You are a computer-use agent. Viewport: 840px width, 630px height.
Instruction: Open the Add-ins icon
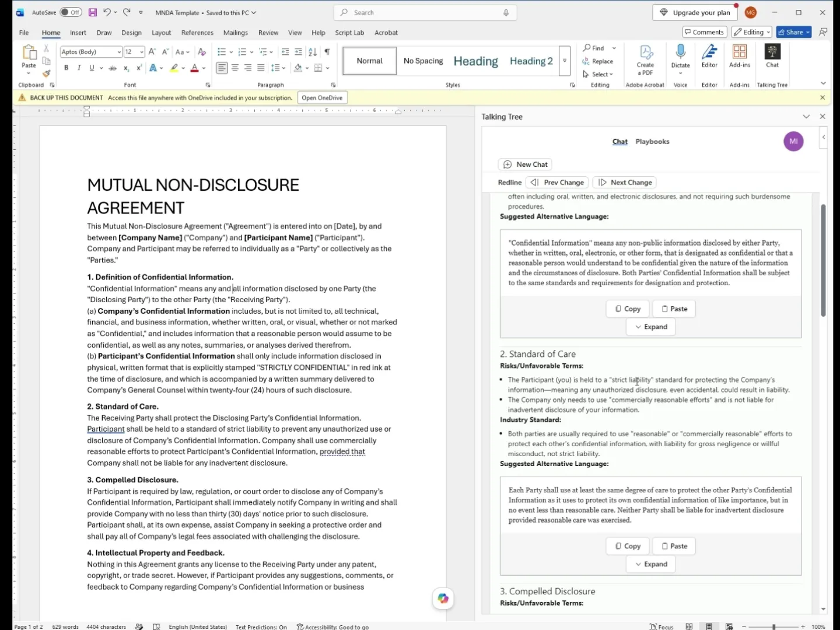click(x=740, y=57)
